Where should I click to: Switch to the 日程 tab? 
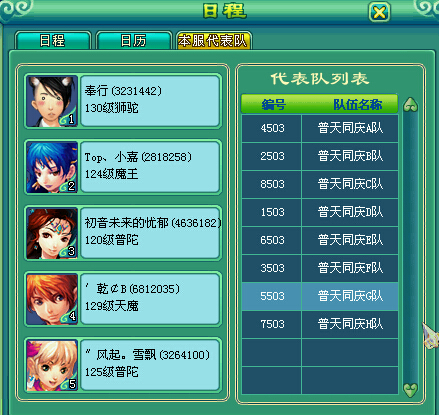53,41
